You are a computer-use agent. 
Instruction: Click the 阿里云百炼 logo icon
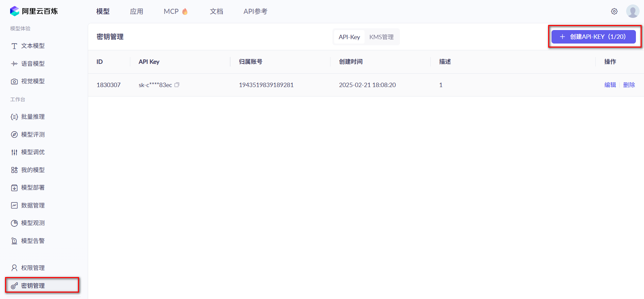(15, 11)
